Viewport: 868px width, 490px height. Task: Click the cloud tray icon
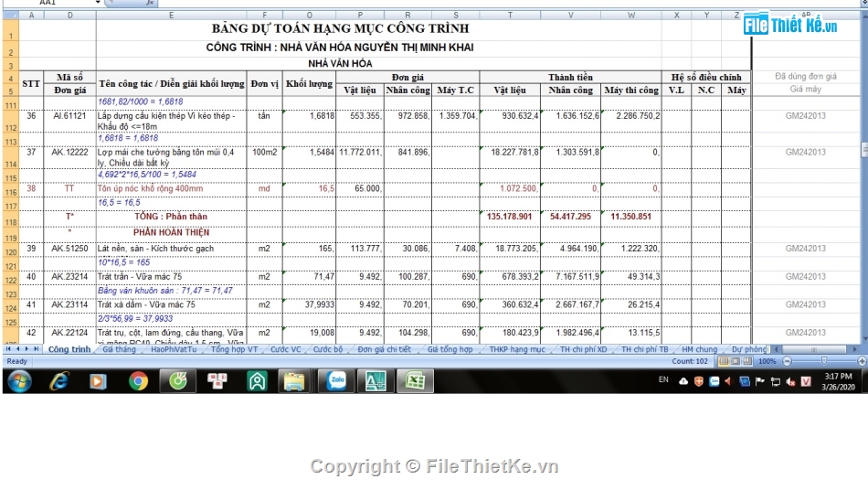point(683,381)
